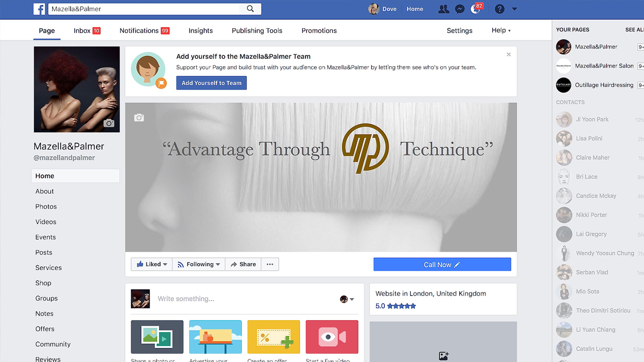Open the help question mark icon
Viewport: 644px width, 362px height.
pos(499,9)
